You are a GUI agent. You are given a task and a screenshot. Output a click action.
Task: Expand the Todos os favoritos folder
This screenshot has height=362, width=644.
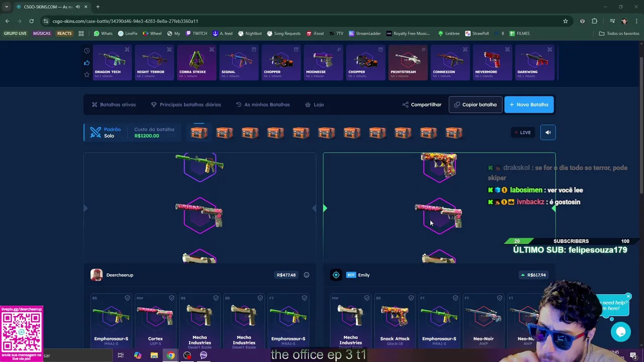click(619, 34)
